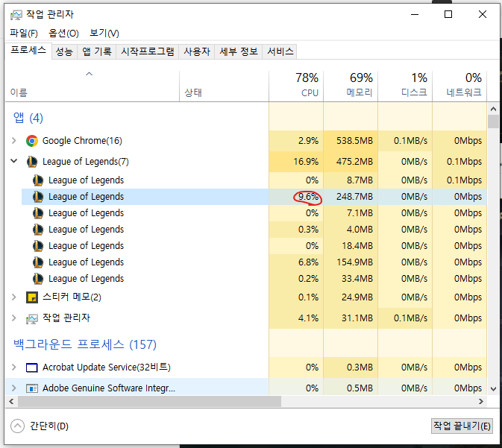This screenshot has height=448, width=502.
Task: Click the Adobe Genuine Software Integrity icon
Action: 32,388
